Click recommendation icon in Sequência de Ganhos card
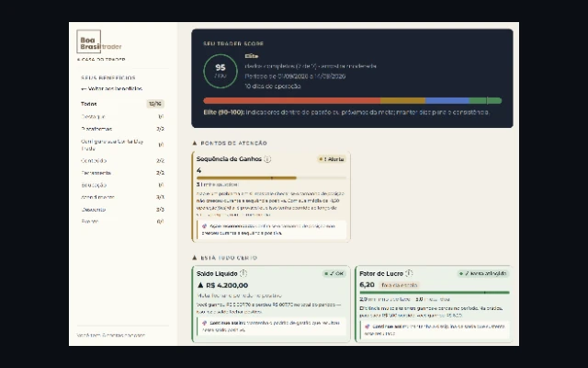This screenshot has width=588, height=368. tap(204, 226)
